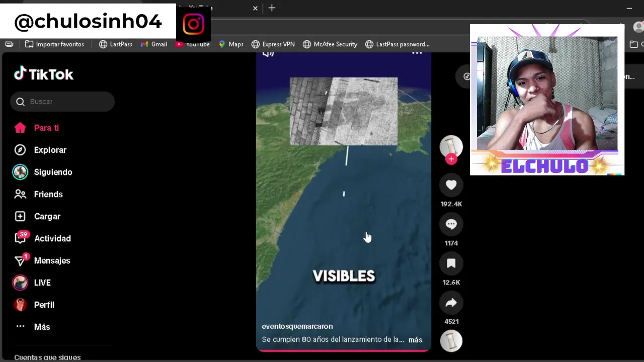
Task: Open the Cargar upload page
Action: [47, 216]
